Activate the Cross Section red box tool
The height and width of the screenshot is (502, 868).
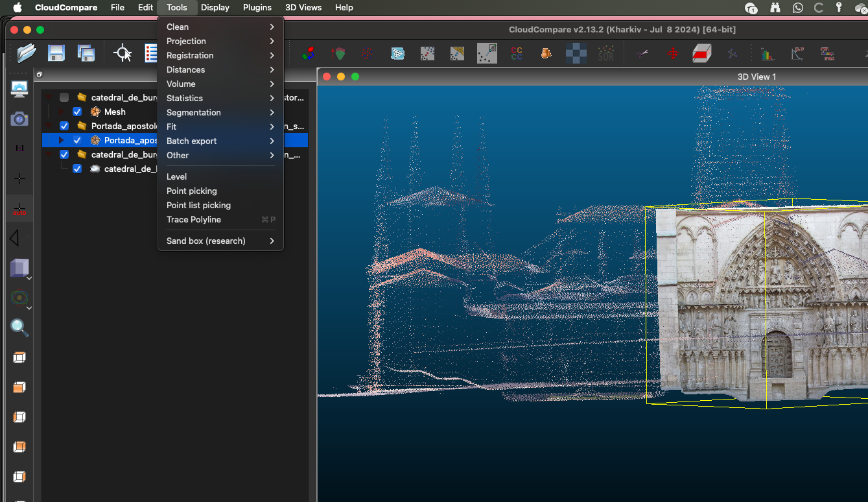(x=701, y=53)
